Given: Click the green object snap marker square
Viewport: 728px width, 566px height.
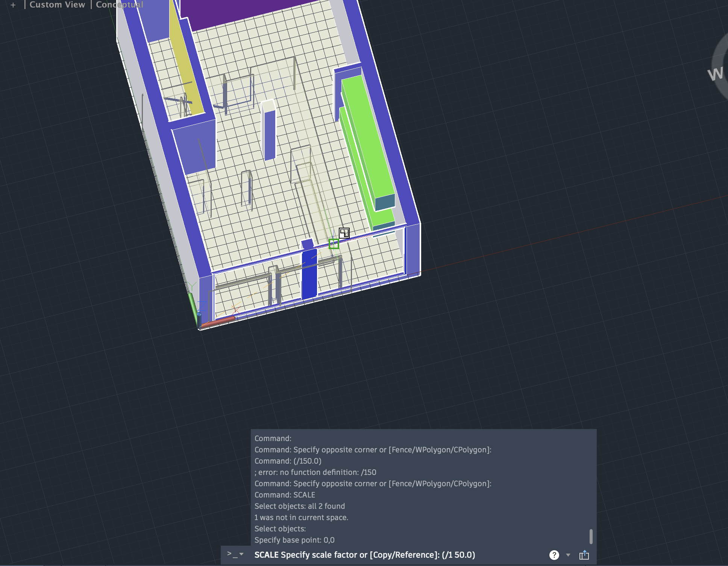Looking at the screenshot, I should (334, 244).
